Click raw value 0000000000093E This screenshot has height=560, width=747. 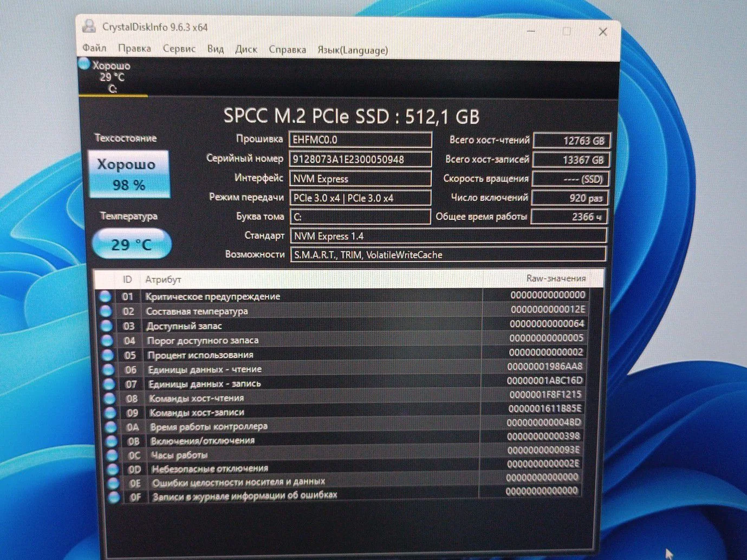pos(543,450)
